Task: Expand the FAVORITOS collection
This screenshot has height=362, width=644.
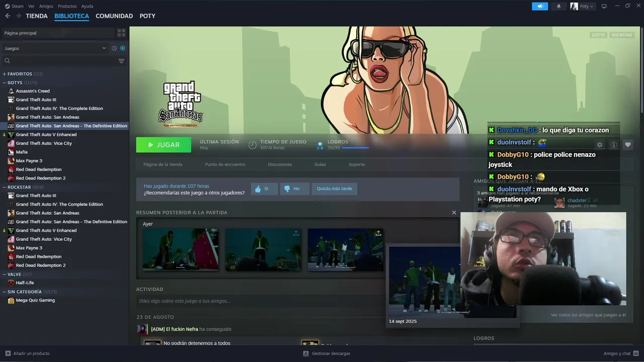Action: point(5,74)
